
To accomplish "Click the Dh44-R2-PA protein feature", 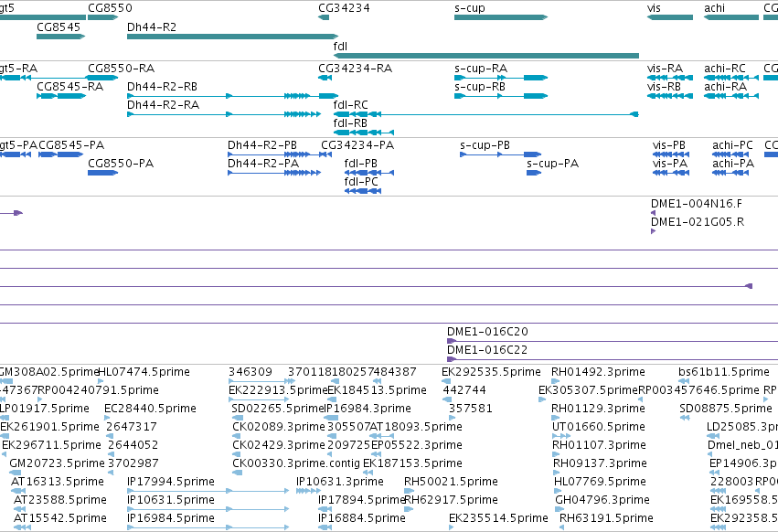I will pyautogui.click(x=274, y=173).
